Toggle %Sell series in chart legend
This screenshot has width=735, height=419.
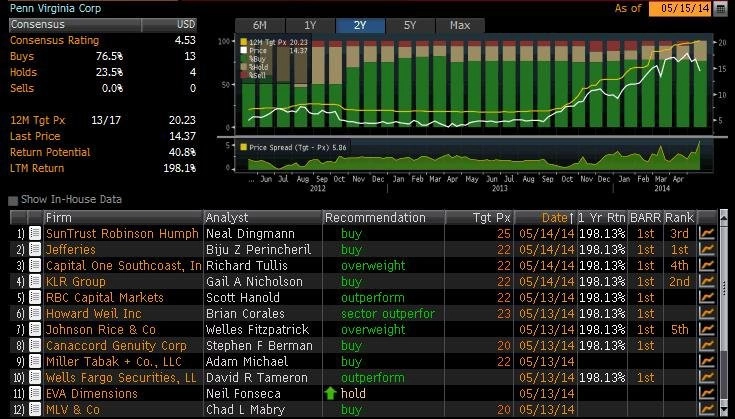click(244, 75)
